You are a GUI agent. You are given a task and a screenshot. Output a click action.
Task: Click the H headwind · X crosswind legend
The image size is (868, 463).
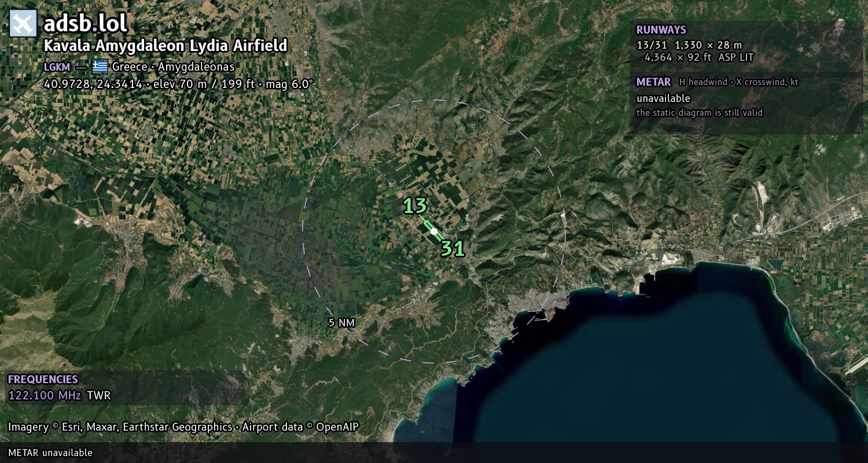point(738,82)
